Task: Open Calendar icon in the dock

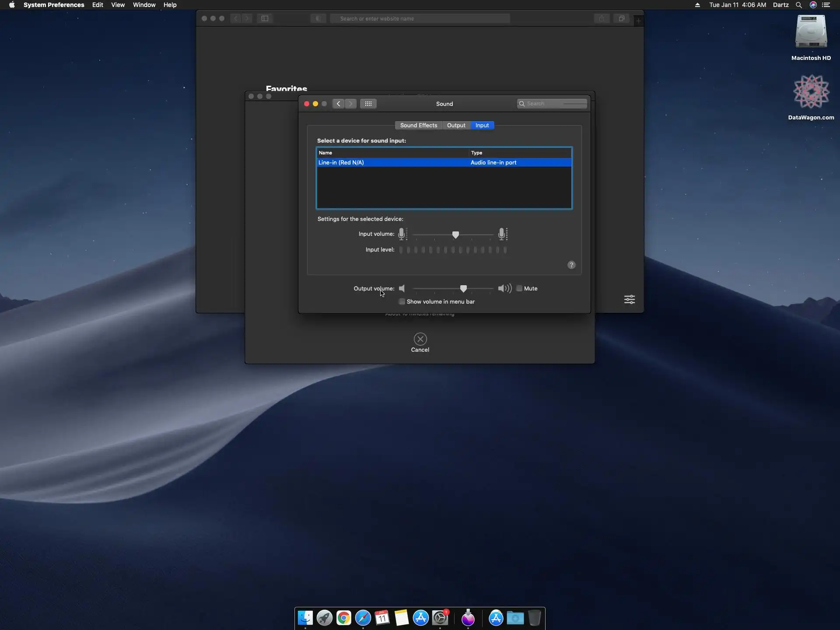Action: 382,618
